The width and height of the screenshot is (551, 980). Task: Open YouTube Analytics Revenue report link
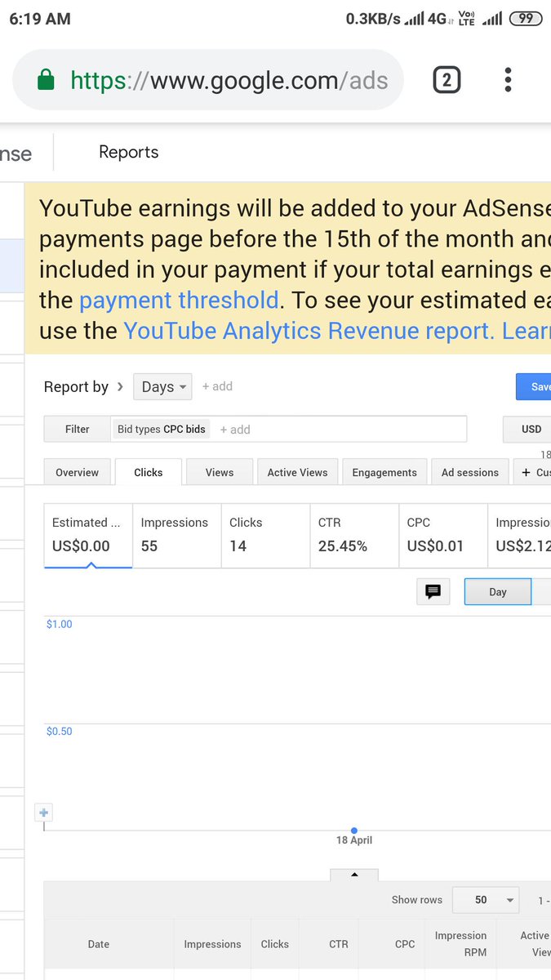pos(309,331)
